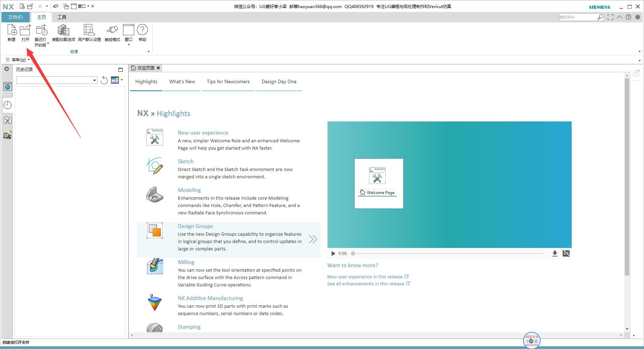Open the bottom resource bar tab icon
Viewport: 644px width, 349px height.
7,135
